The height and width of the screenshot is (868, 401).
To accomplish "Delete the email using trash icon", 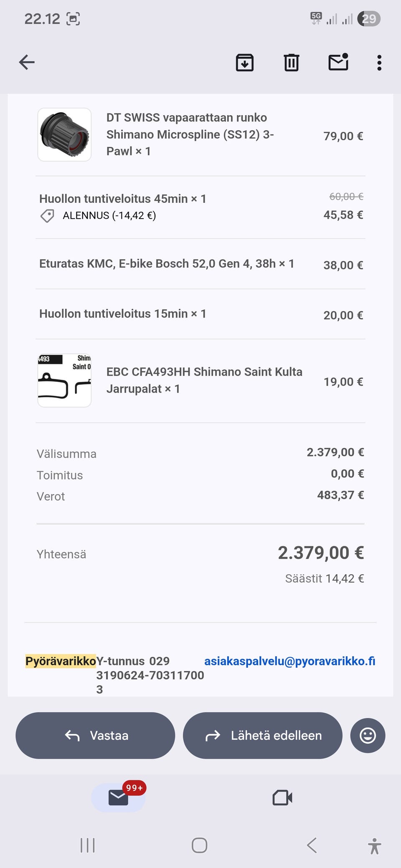I will [x=291, y=63].
